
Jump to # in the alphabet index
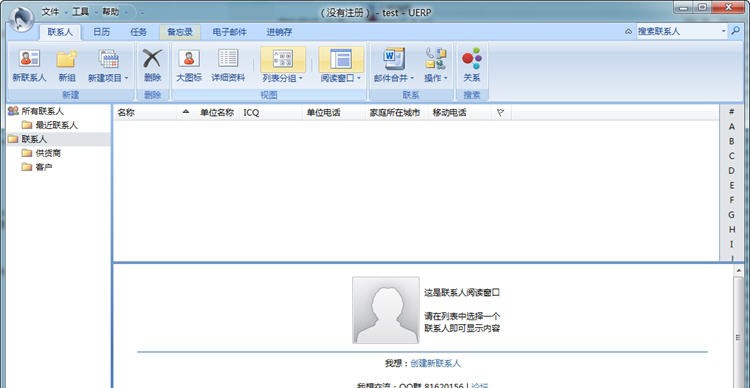point(731,111)
